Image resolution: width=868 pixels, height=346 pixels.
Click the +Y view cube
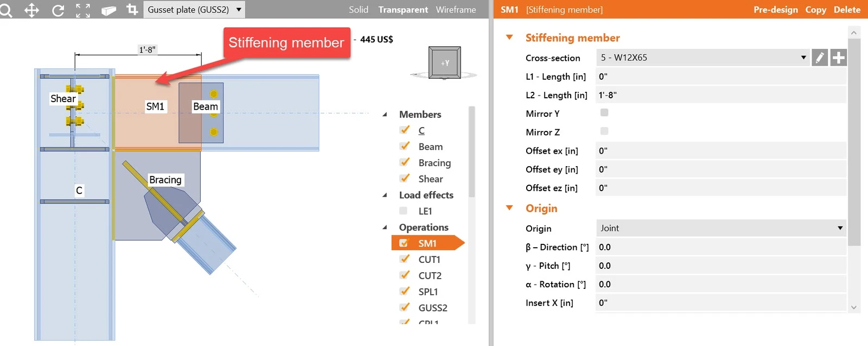(445, 63)
